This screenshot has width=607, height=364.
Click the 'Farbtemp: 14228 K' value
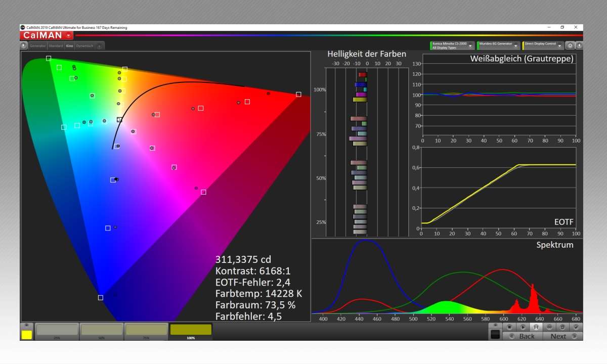[x=258, y=294]
